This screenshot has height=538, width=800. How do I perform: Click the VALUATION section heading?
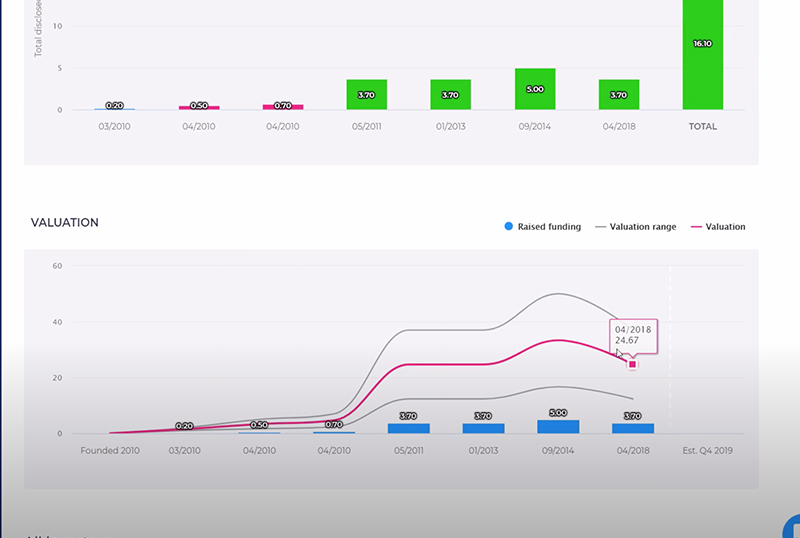click(x=65, y=223)
